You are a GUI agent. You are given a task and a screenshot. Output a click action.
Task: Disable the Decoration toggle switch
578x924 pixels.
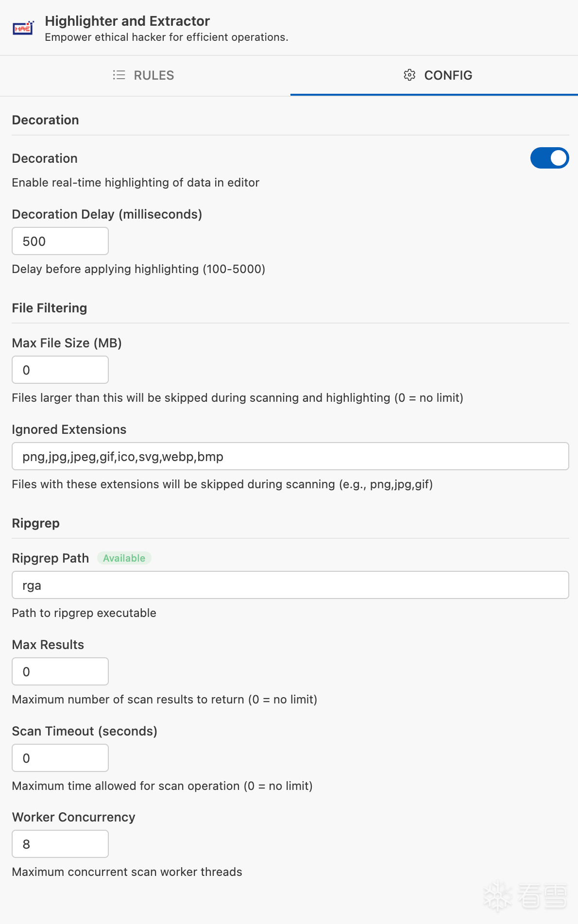[549, 158]
